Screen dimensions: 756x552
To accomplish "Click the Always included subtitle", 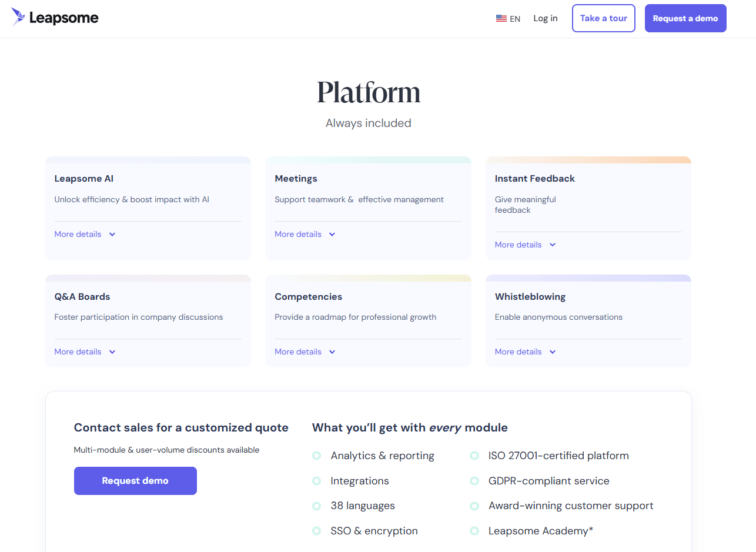I will coord(369,123).
